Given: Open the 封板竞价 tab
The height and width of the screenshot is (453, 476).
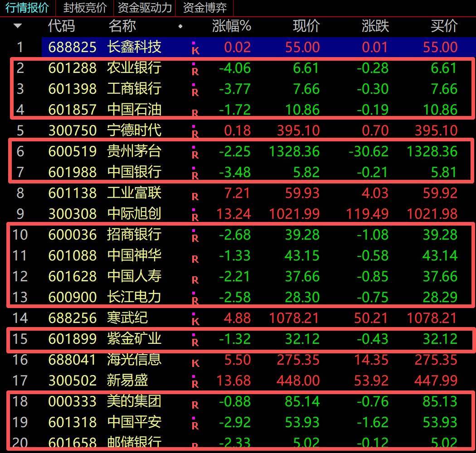Looking at the screenshot, I should [85, 8].
